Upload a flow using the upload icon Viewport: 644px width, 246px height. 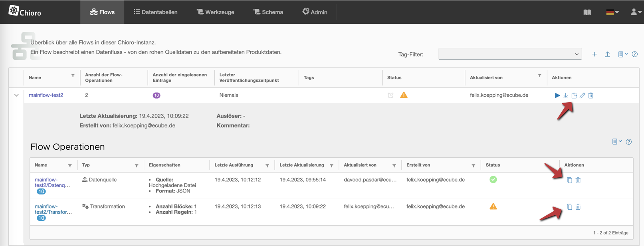coord(607,54)
